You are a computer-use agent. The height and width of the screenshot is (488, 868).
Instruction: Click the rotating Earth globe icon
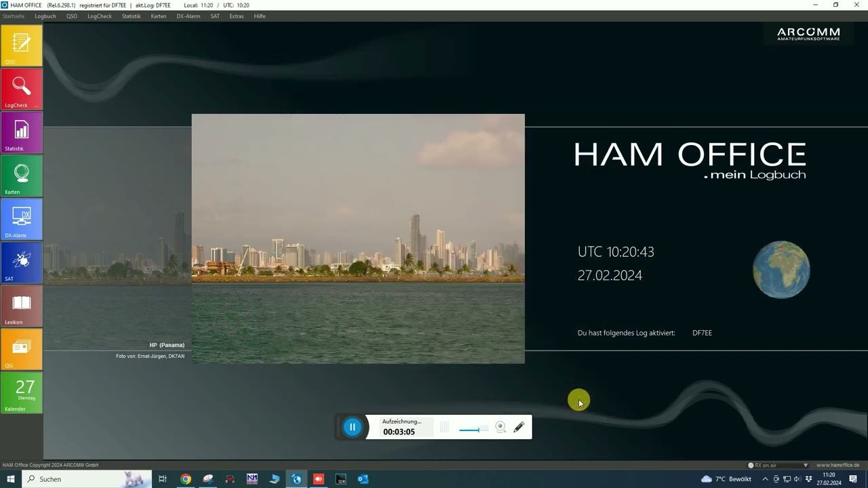[781, 270]
